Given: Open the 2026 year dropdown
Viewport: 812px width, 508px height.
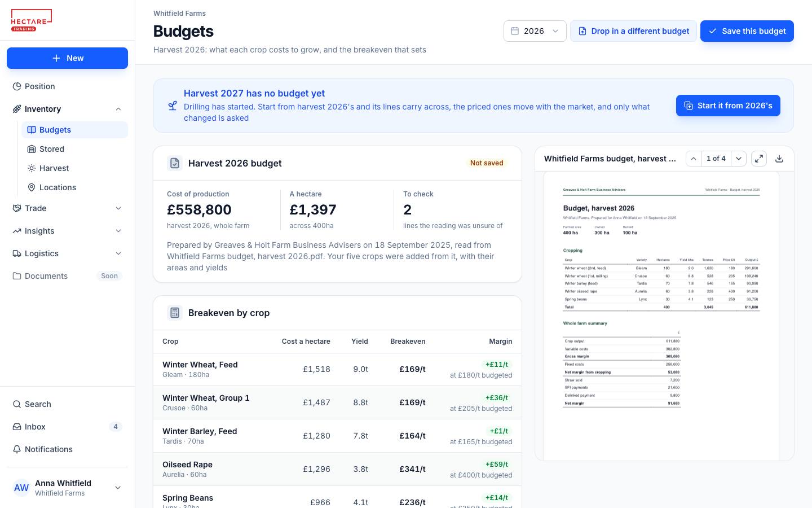Looking at the screenshot, I should click(x=535, y=31).
